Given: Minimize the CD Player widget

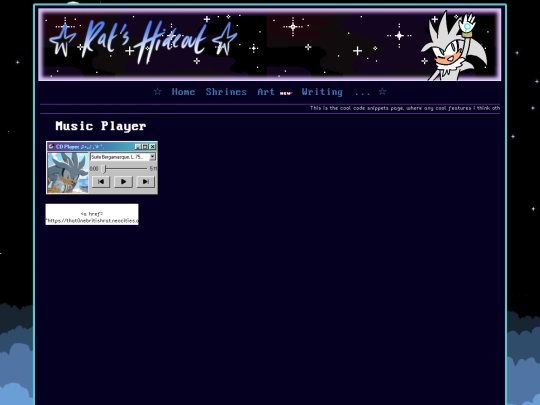Looking at the screenshot, I should click(x=138, y=147).
